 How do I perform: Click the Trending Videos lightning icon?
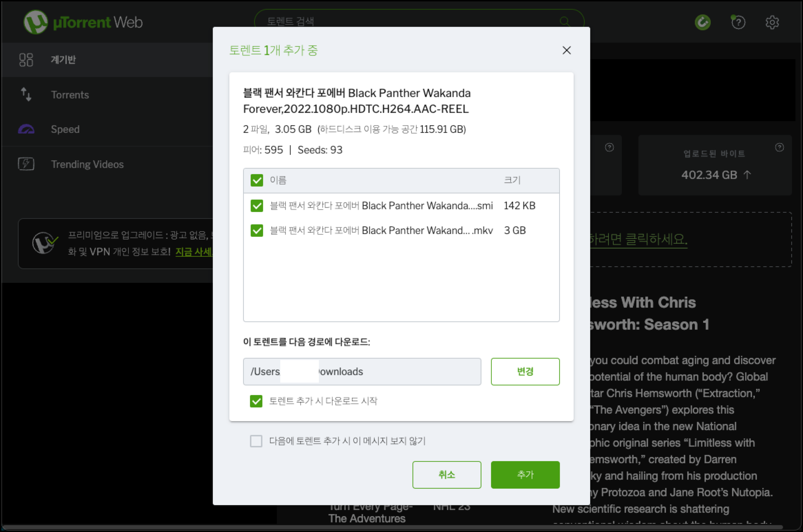point(26,164)
